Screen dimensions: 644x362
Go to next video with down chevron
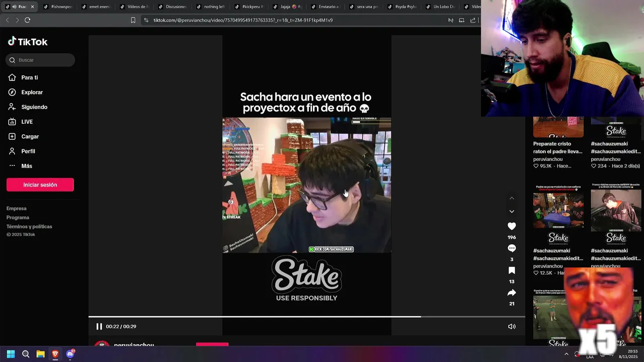tap(512, 212)
